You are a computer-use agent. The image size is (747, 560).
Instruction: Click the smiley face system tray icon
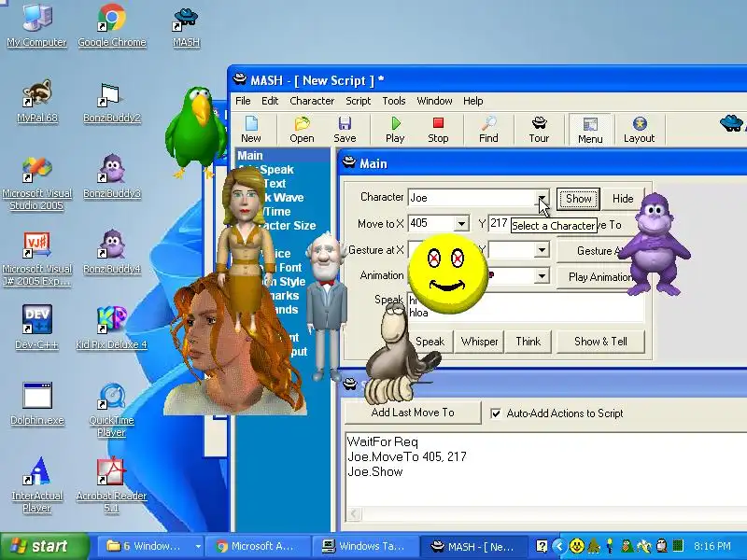576,546
